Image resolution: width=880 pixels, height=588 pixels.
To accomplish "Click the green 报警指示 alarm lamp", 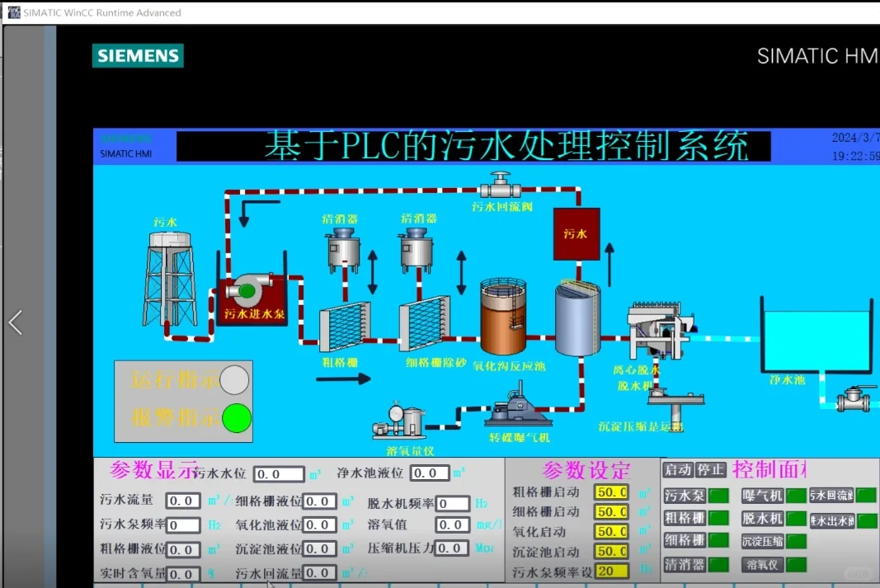I will (236, 419).
